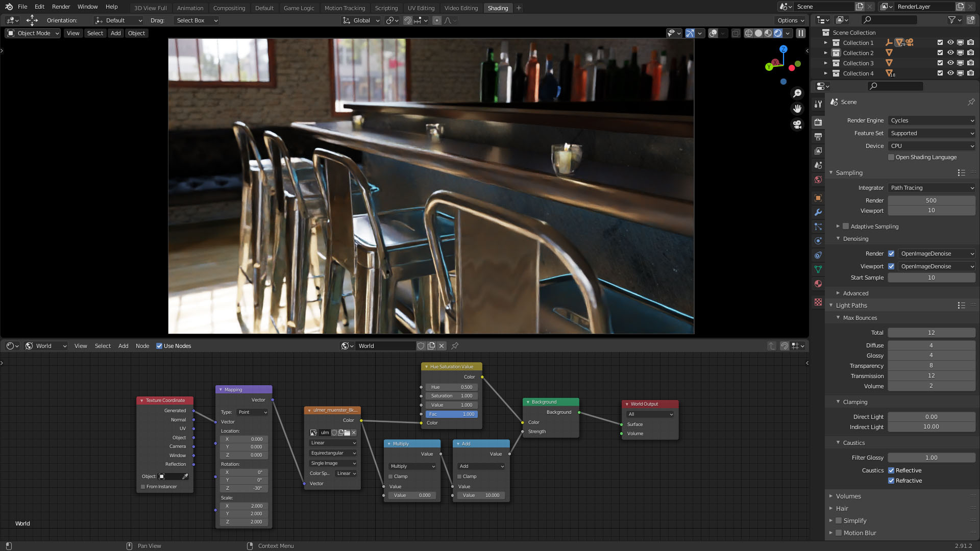Open the Object Mode dropdown
Screen dimensions: 980x551
pyautogui.click(x=33, y=33)
